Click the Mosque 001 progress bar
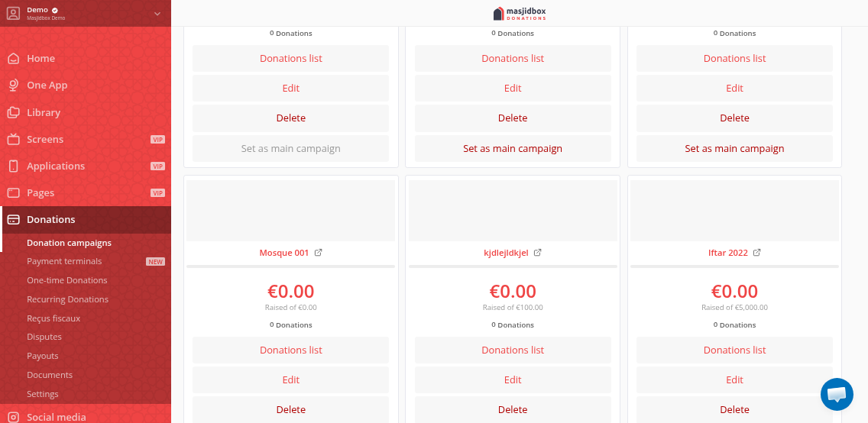This screenshot has width=868, height=423. 291,266
